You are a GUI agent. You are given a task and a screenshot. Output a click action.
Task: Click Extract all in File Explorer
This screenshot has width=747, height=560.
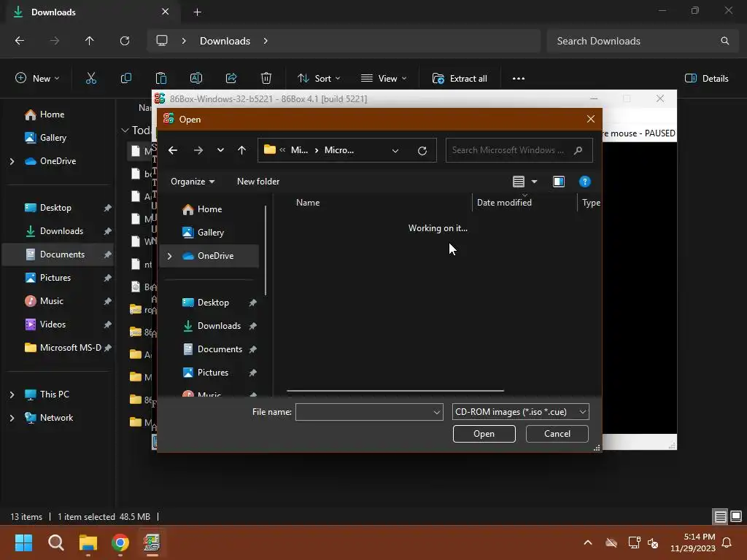coord(460,79)
